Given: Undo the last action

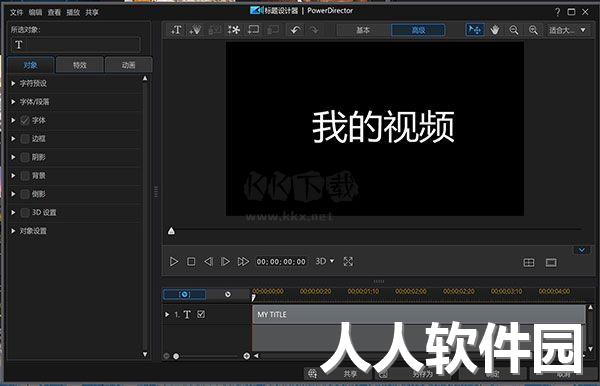Looking at the screenshot, I should [295, 29].
